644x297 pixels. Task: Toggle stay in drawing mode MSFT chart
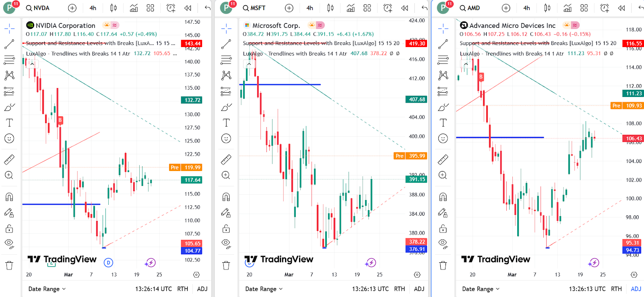pos(226,212)
